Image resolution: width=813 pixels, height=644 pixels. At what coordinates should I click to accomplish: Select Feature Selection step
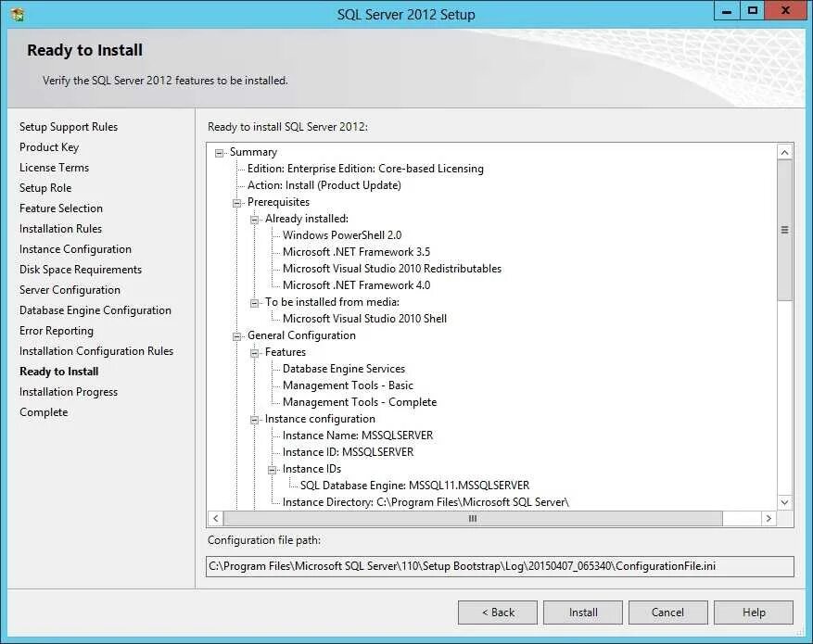61,208
